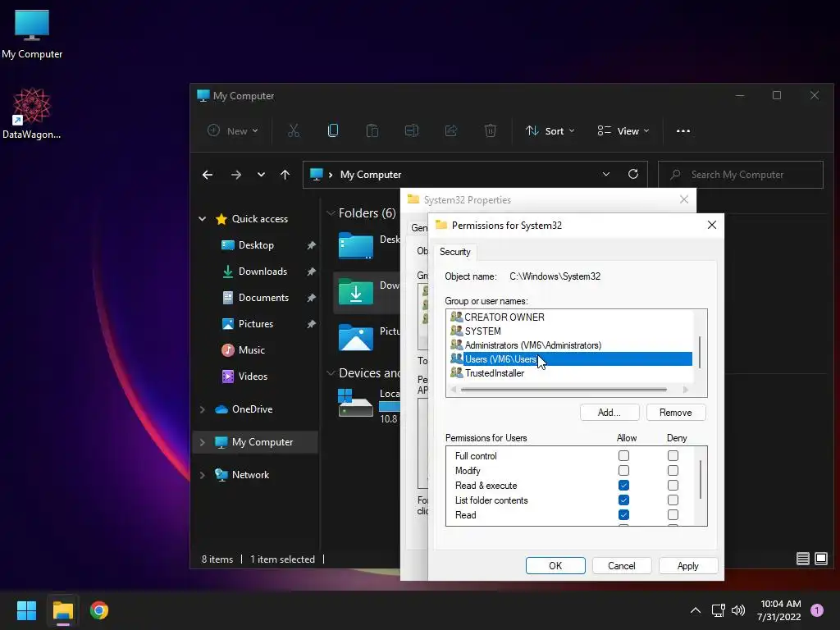Click the Apply button
Image resolution: width=840 pixels, height=630 pixels.
(688, 566)
